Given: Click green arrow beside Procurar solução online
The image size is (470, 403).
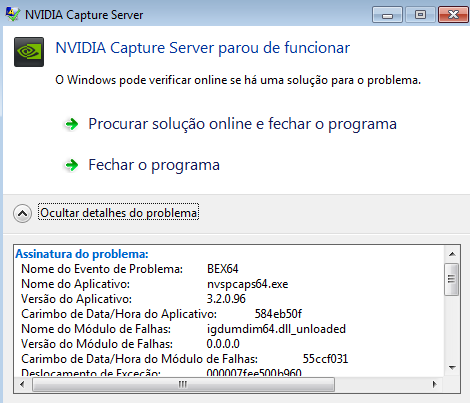Looking at the screenshot, I should (72, 124).
